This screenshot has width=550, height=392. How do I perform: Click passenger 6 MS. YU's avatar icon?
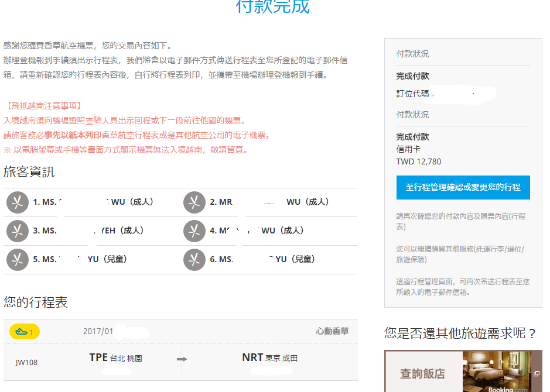point(194,259)
